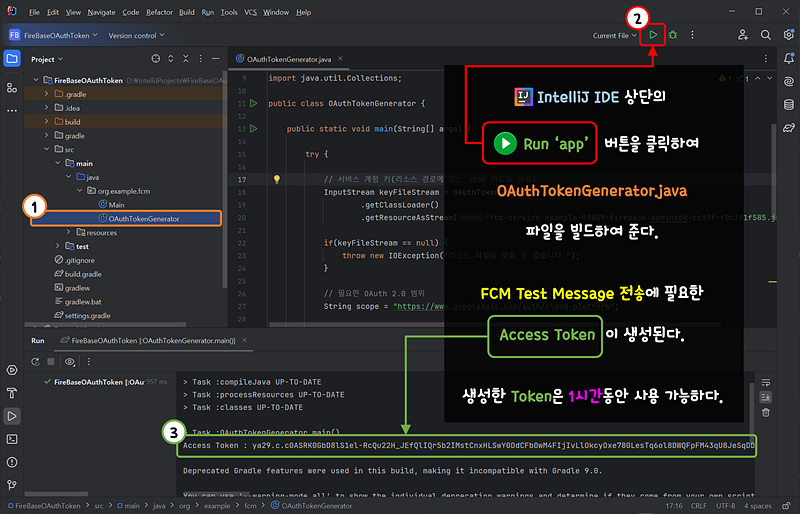Stop the running process
The height and width of the screenshot is (514, 800).
(51, 361)
